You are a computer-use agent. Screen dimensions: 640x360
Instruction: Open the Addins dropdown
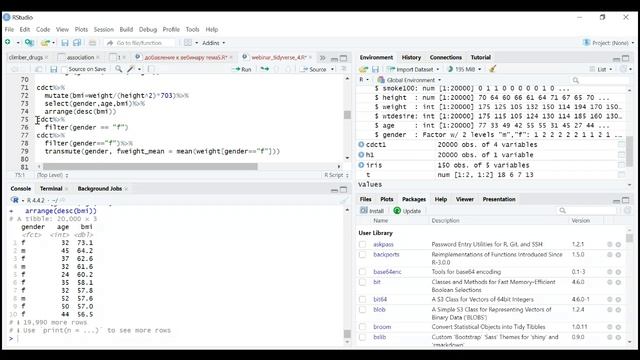[x=213, y=43]
